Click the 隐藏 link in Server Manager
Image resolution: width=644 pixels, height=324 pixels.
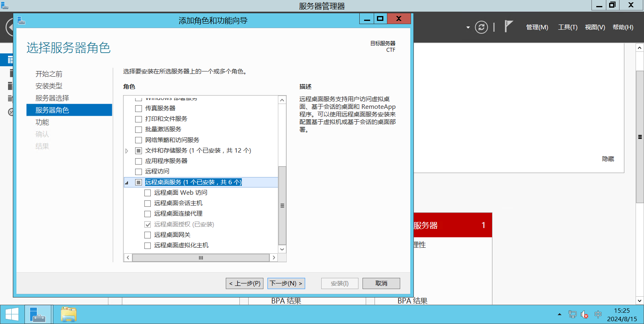[608, 159]
